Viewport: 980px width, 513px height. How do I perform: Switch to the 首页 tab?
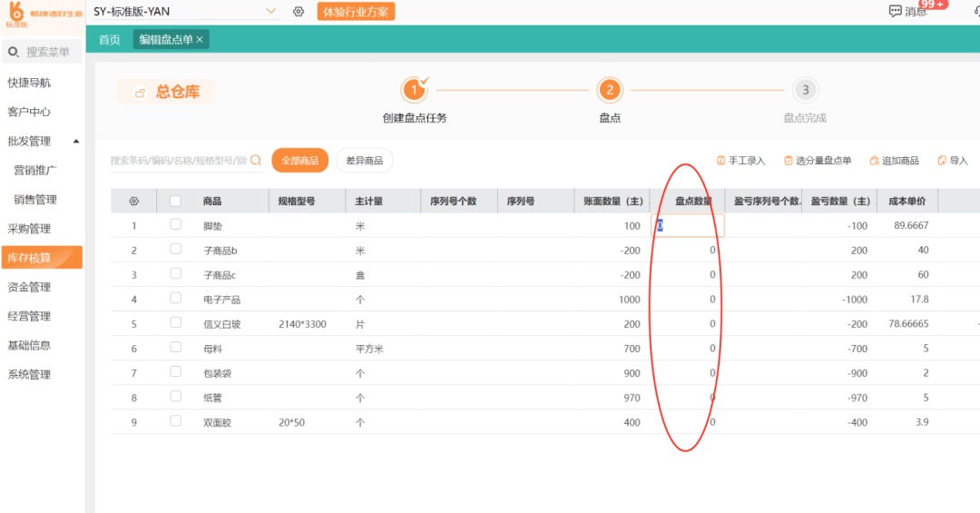(110, 39)
